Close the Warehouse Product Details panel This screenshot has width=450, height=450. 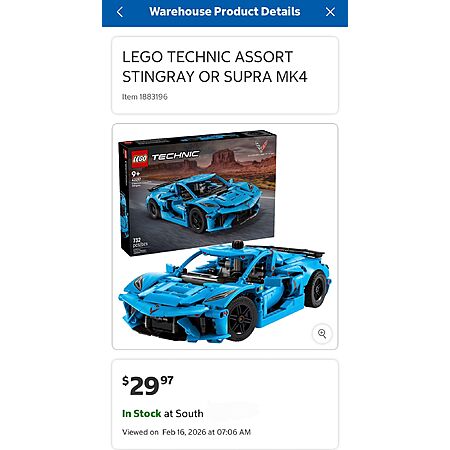pyautogui.click(x=330, y=12)
